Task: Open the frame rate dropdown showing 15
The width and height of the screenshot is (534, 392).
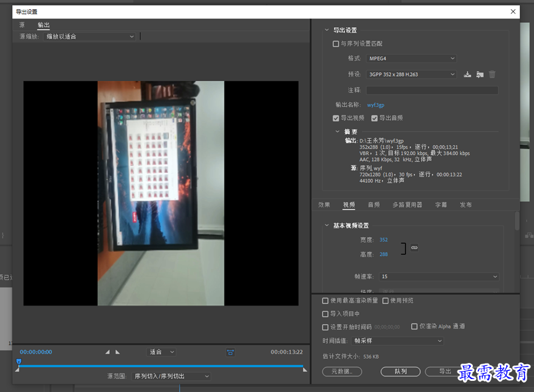Action: point(439,277)
